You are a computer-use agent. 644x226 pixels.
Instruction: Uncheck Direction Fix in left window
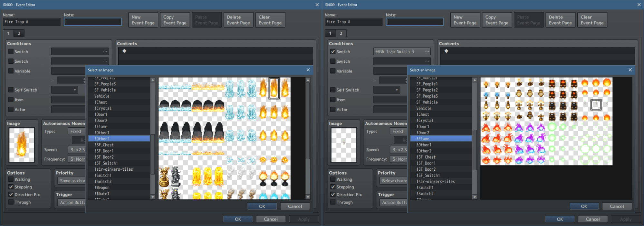[x=11, y=194]
